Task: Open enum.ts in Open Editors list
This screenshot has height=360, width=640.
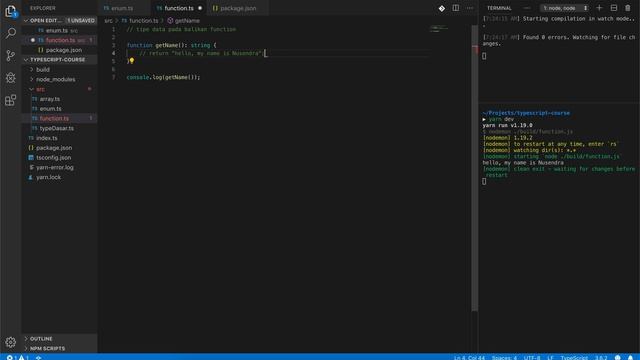Action: point(59,30)
